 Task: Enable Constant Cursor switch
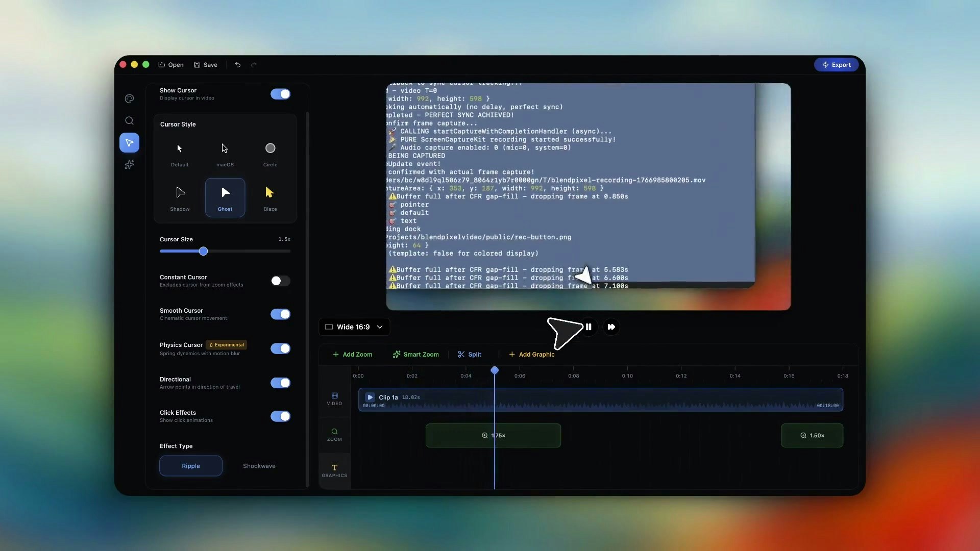point(280,281)
